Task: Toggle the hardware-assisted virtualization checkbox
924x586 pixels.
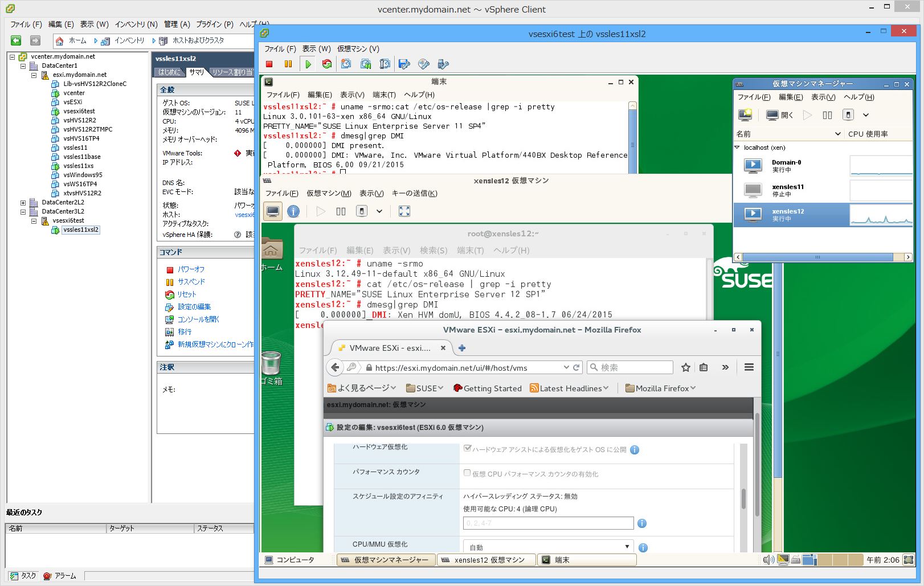Action: (x=467, y=449)
